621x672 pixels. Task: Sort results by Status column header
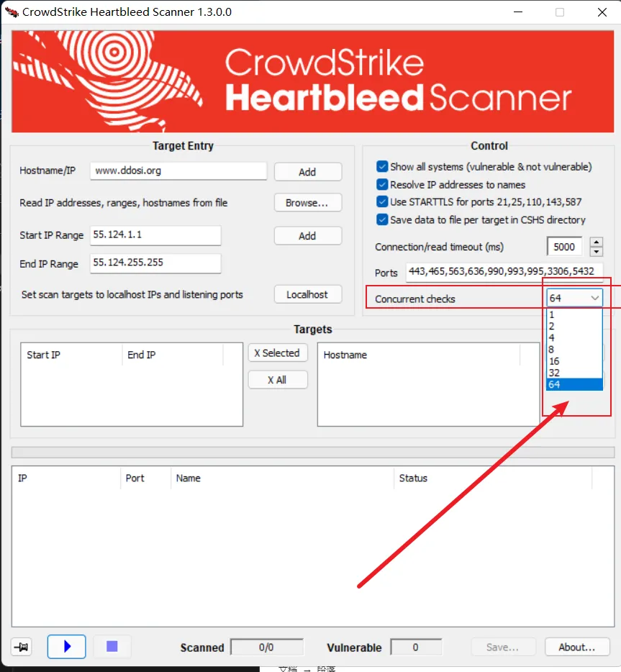click(x=493, y=478)
